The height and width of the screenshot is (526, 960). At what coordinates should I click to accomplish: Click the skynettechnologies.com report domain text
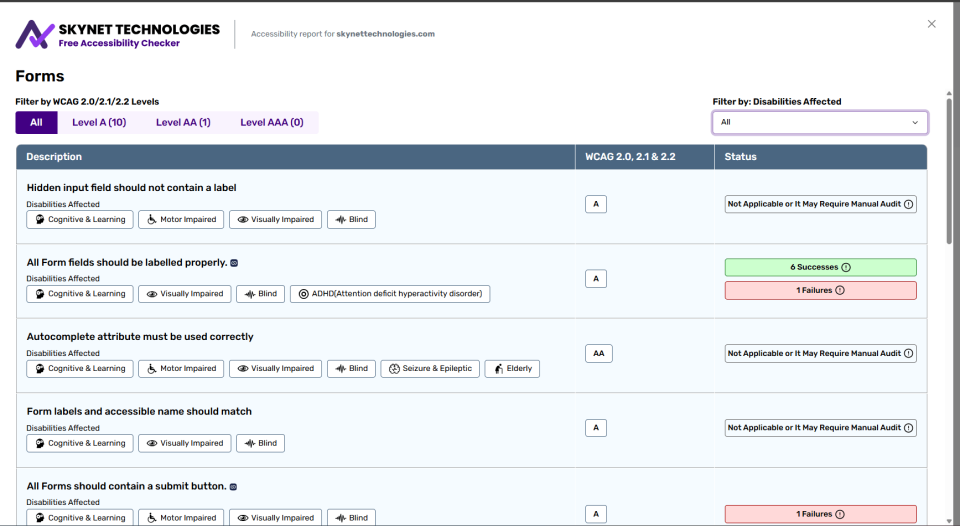tap(386, 34)
